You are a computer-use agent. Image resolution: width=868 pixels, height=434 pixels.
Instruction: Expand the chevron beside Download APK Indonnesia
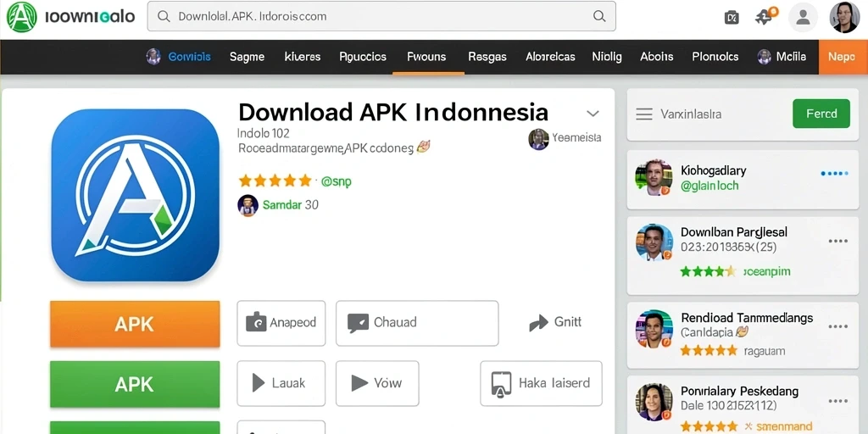pyautogui.click(x=593, y=114)
